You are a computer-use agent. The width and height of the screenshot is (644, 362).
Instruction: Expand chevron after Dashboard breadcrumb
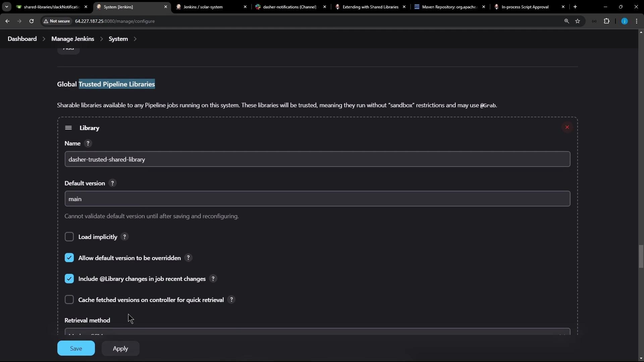[x=44, y=39]
